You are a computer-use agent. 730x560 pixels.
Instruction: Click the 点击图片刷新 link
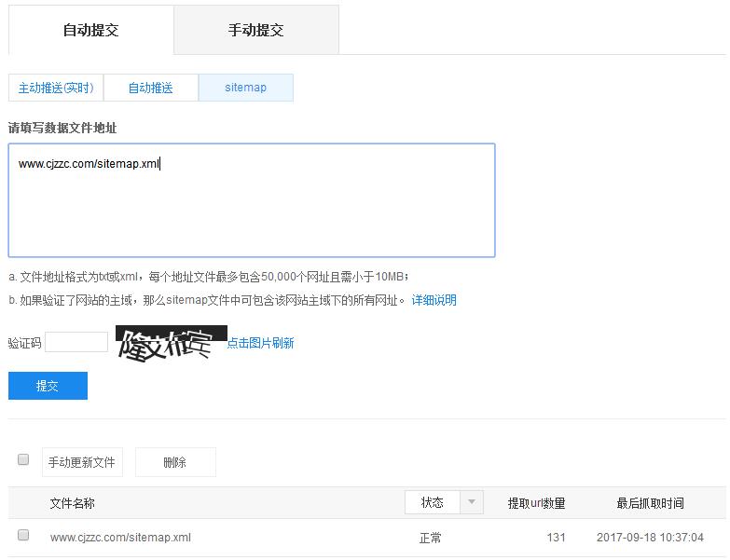(x=260, y=343)
